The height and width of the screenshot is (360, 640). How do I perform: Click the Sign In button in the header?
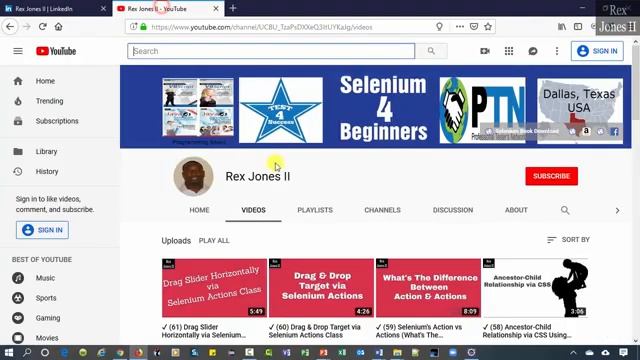pyautogui.click(x=597, y=51)
